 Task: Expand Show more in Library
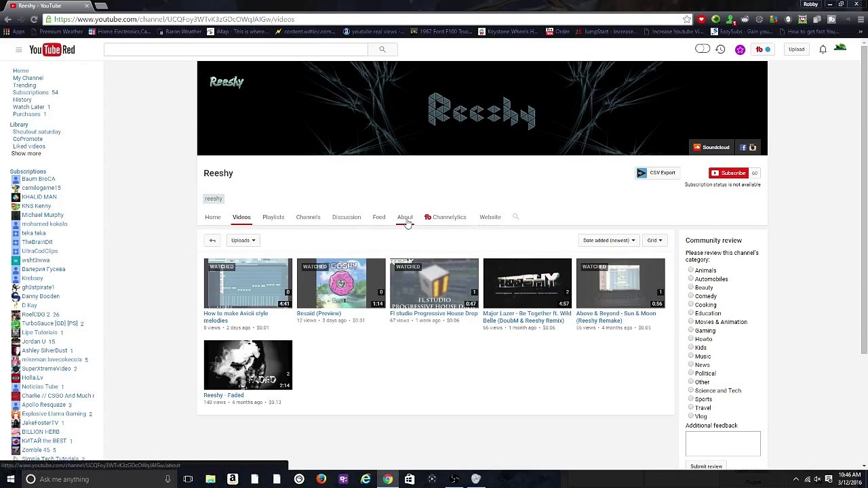click(26, 153)
